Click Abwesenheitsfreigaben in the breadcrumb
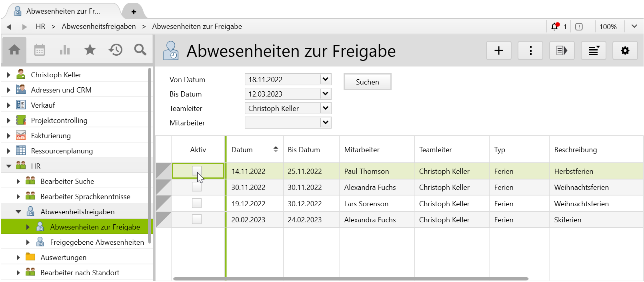Image resolution: width=644 pixels, height=282 pixels. pos(98,26)
